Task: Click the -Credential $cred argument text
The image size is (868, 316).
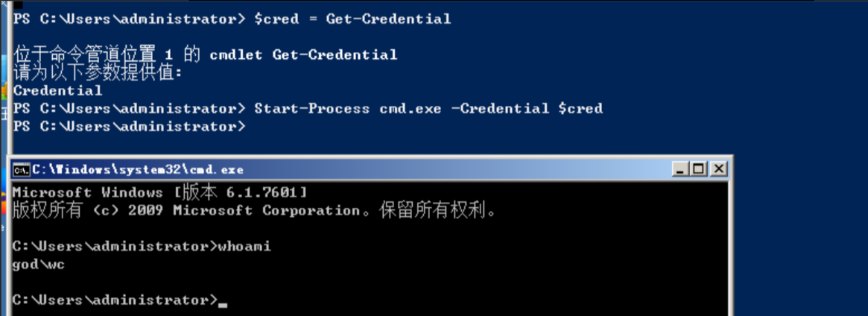Action: [x=527, y=109]
